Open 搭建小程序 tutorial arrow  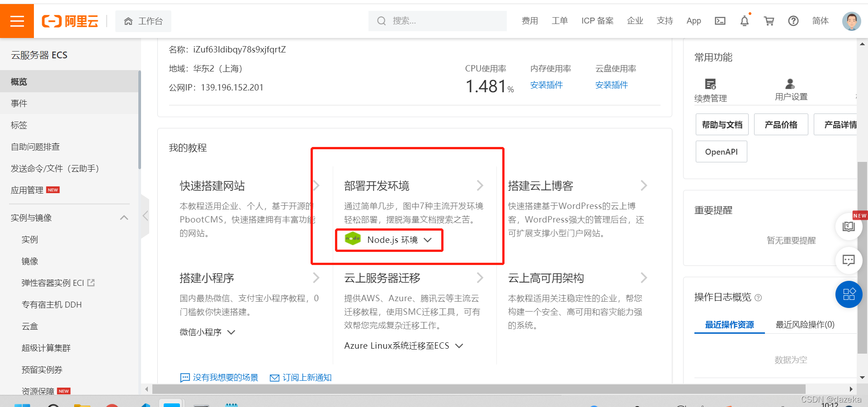[316, 278]
